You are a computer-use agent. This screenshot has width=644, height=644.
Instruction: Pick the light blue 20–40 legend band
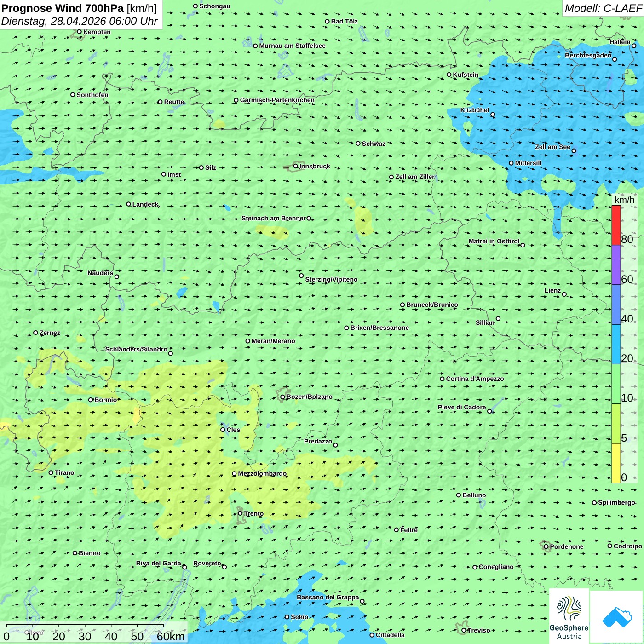click(x=616, y=344)
